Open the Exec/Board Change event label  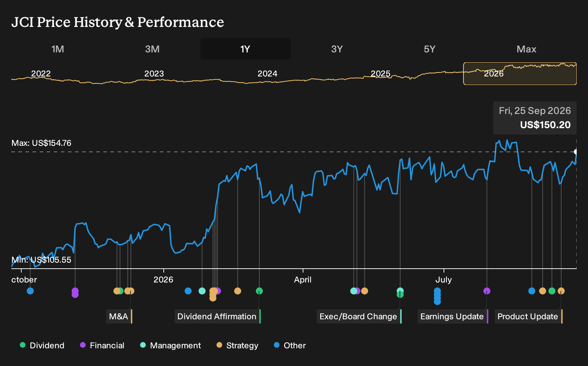point(359,316)
